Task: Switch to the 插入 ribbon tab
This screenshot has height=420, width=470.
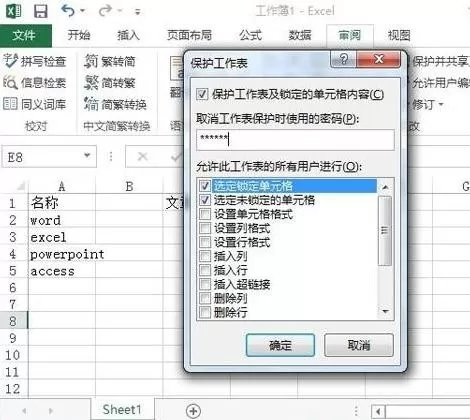Action: coord(128,35)
